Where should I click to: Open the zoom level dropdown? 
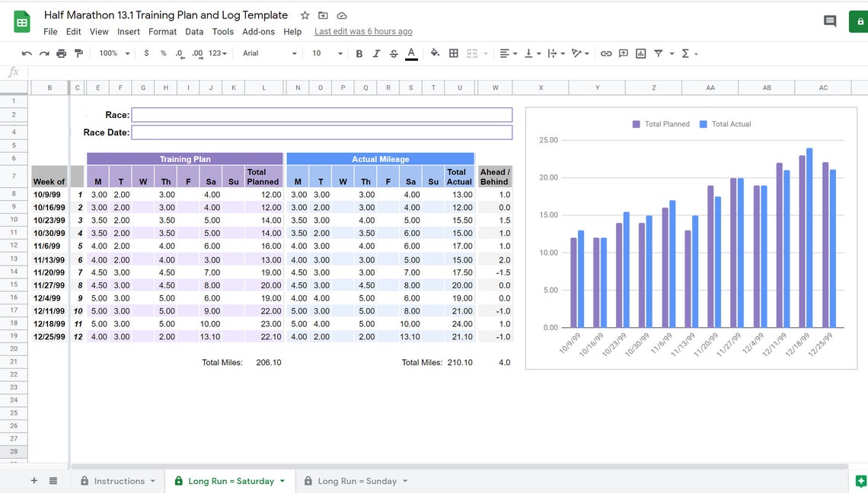pos(112,53)
